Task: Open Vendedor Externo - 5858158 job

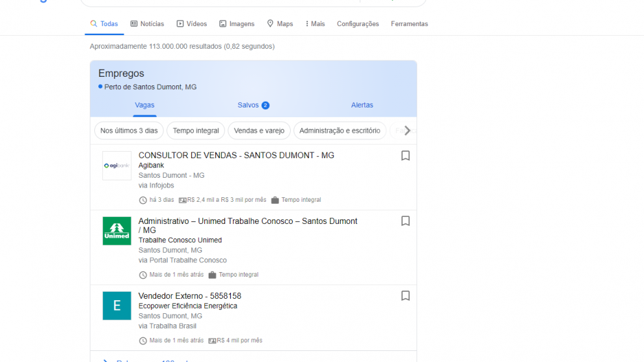Action: [x=190, y=296]
